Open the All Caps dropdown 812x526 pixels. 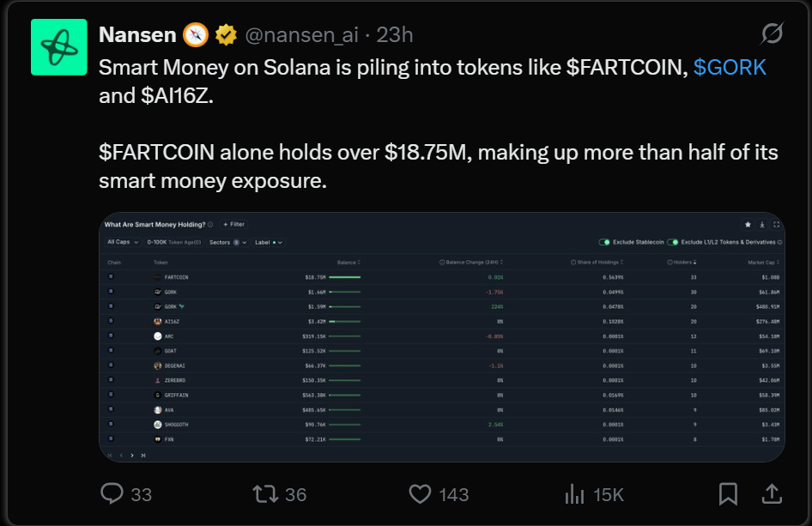[122, 241]
